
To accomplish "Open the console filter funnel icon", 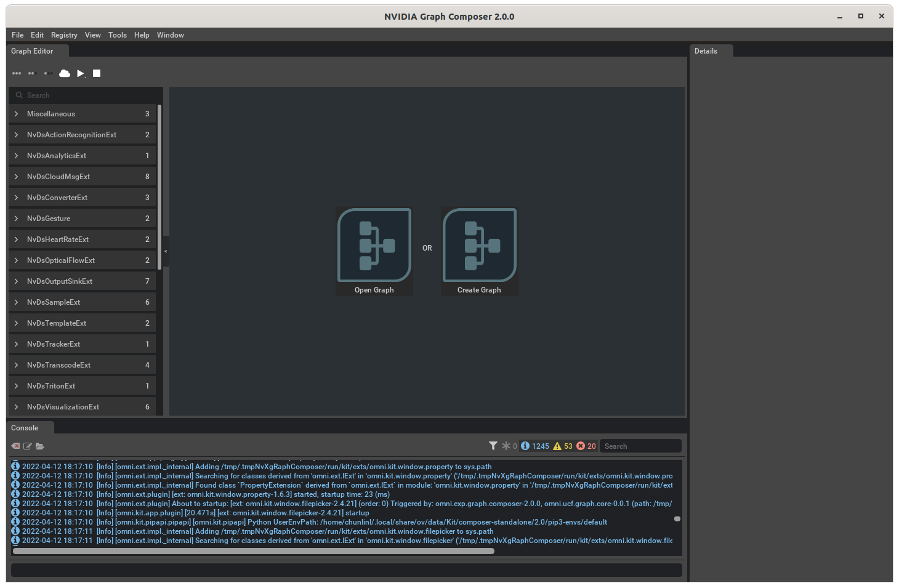I will click(x=493, y=446).
